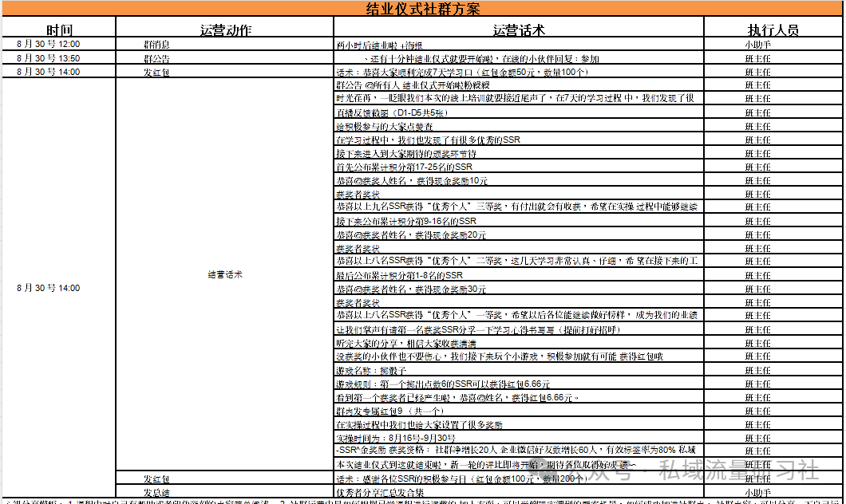846x504 pixels.
Task: Select the cell "优秀者分享汇总发合集"
Action: click(519, 492)
